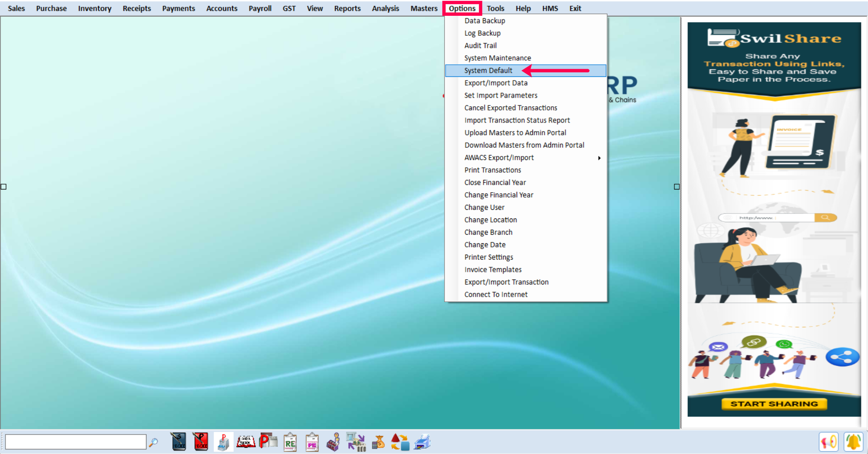Click the Order Book icon

pyautogui.click(x=246, y=442)
